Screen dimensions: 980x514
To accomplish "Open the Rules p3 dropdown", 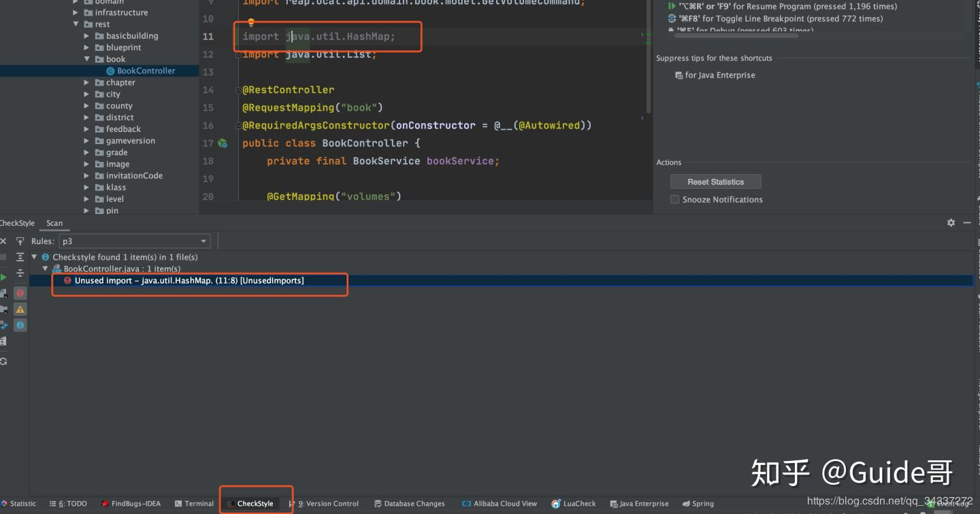I will click(x=135, y=241).
